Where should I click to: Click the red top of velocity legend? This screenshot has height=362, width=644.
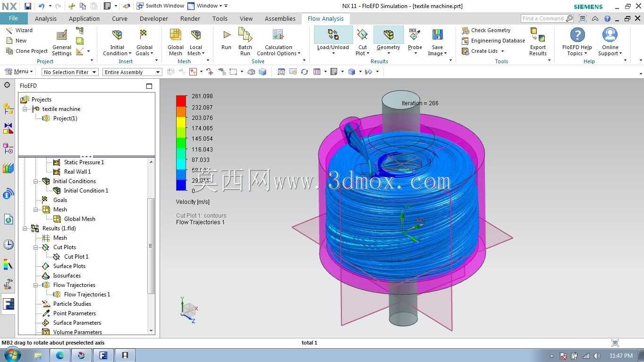181,101
